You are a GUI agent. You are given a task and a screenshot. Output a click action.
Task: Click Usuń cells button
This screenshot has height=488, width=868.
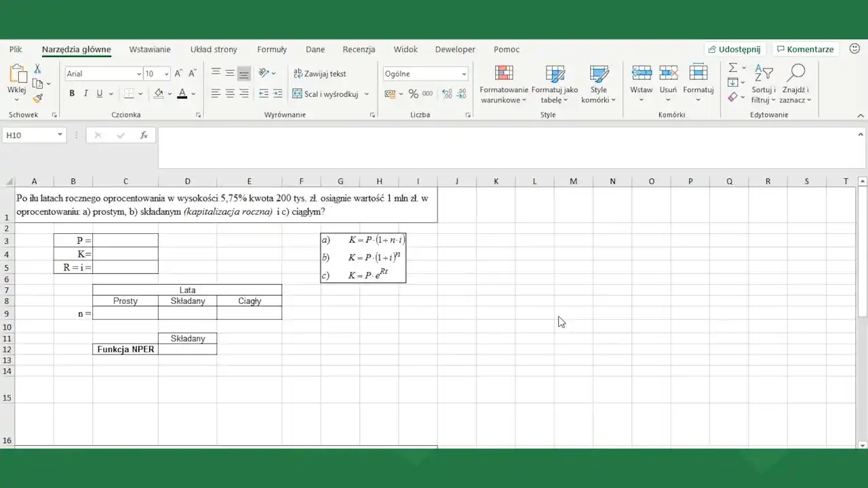(668, 85)
